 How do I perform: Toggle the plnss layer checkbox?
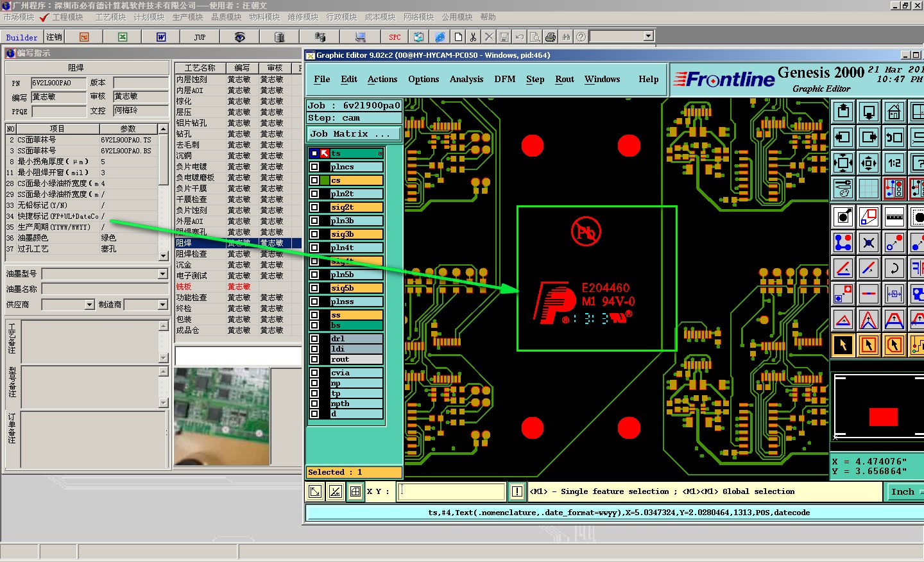(314, 302)
